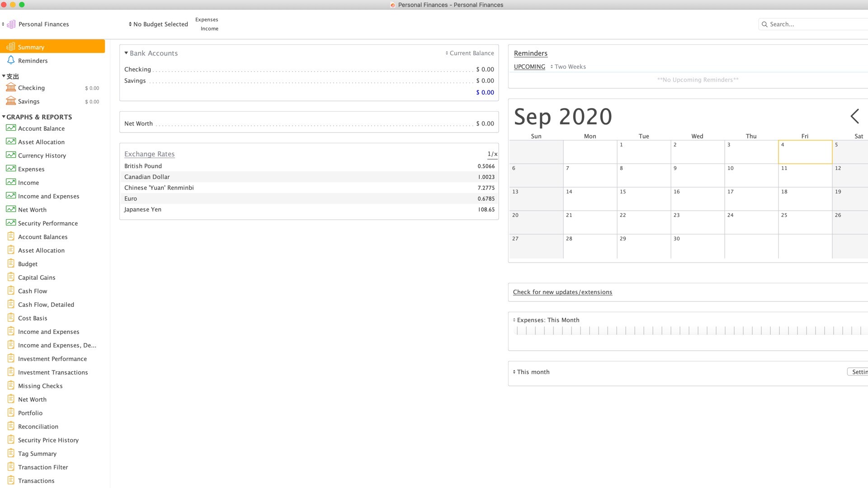Select the UPCOMING reminders tab

click(529, 66)
